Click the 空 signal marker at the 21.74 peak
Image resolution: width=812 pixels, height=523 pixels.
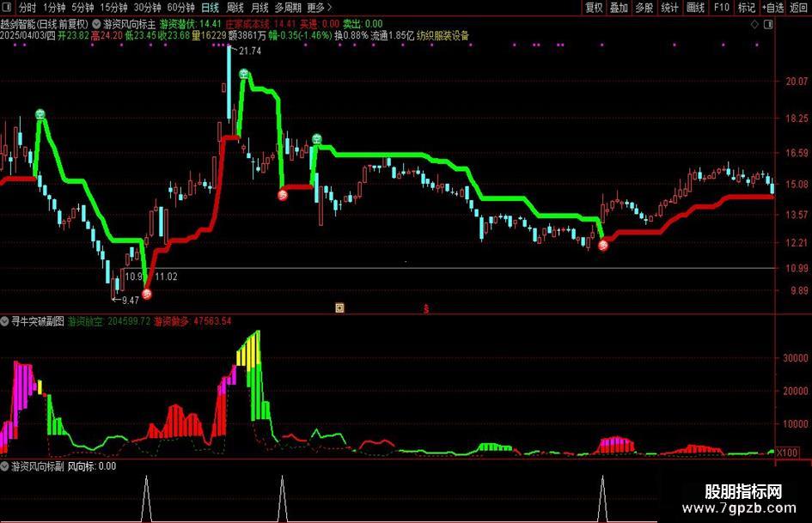pos(244,74)
